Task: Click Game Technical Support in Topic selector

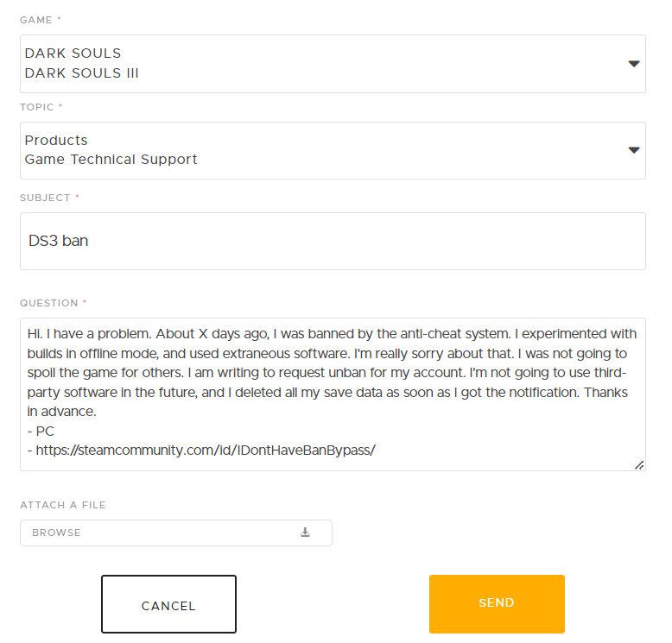Action: point(111,160)
